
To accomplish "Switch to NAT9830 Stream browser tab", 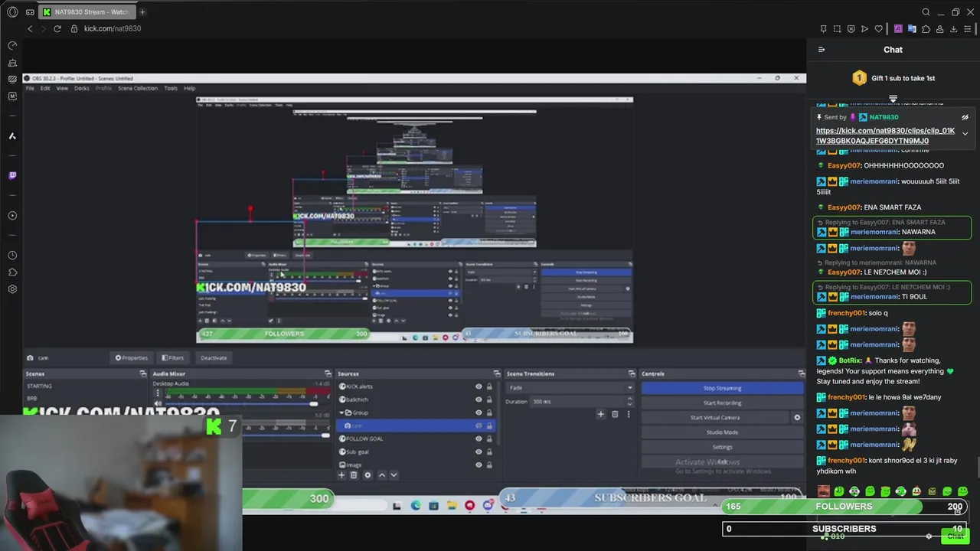I will [86, 11].
